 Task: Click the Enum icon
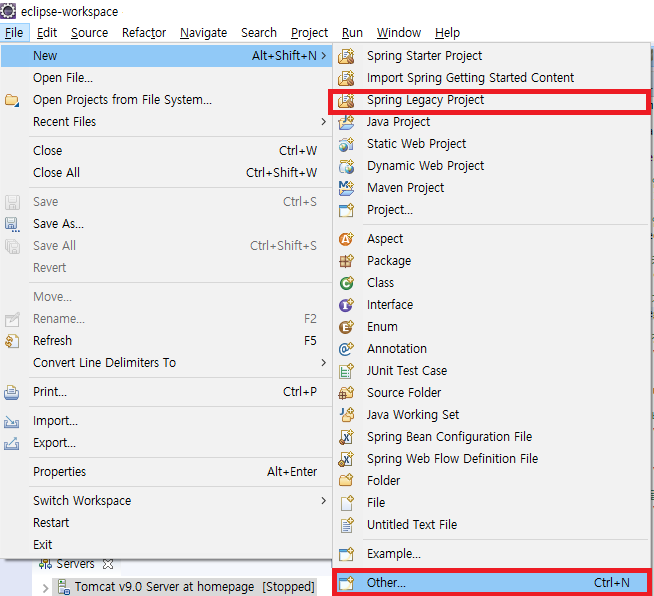346,327
